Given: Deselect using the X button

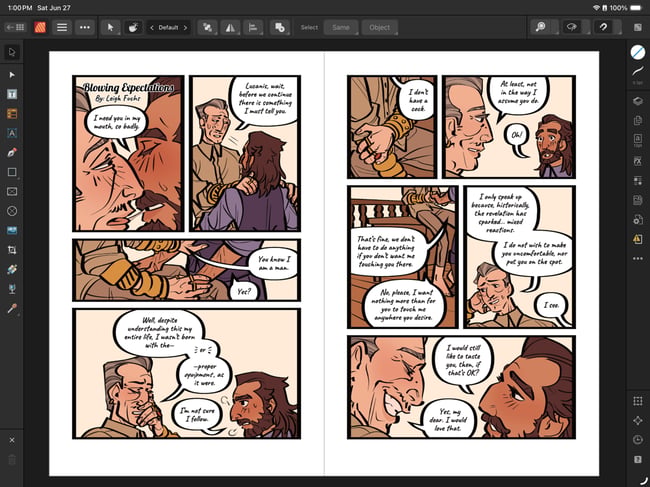Looking at the screenshot, I should click(12, 440).
